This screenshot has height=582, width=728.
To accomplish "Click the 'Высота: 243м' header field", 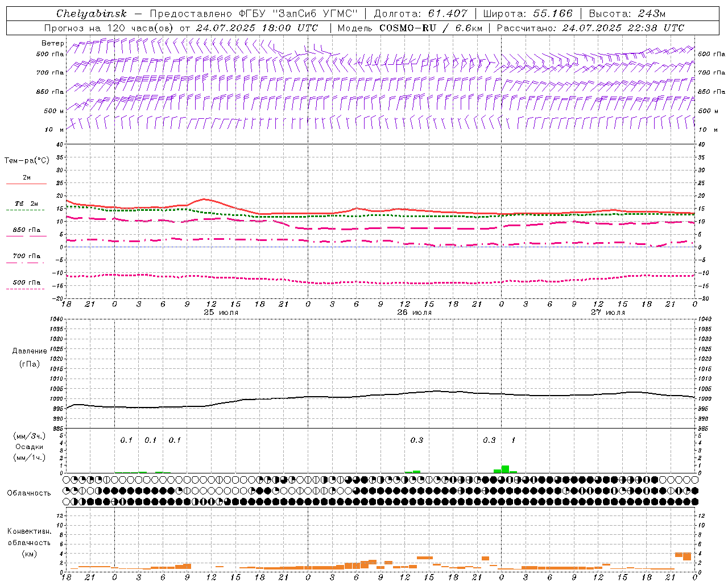I will click(627, 14).
